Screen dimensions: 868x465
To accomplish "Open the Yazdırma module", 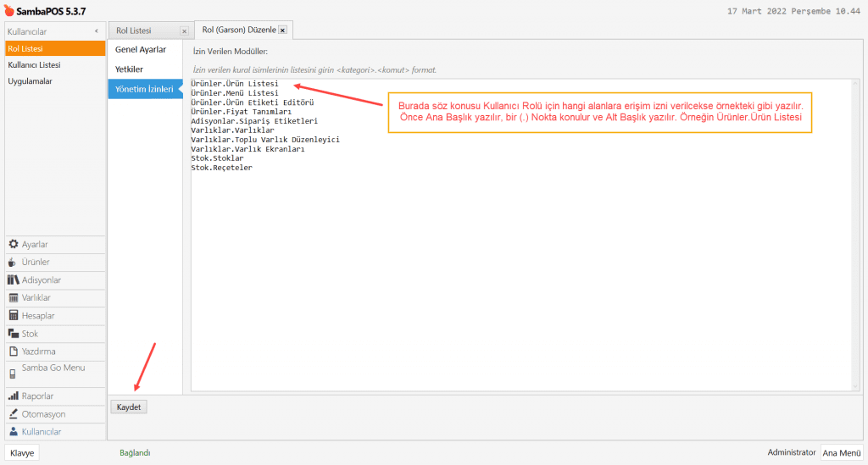I will 55,352.
